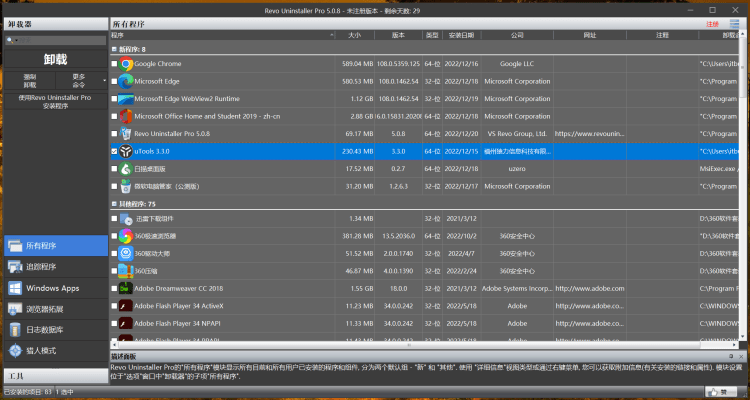Click the thumbs-up like button
Image resolution: width=750 pixels, height=400 pixels.
coord(723,392)
